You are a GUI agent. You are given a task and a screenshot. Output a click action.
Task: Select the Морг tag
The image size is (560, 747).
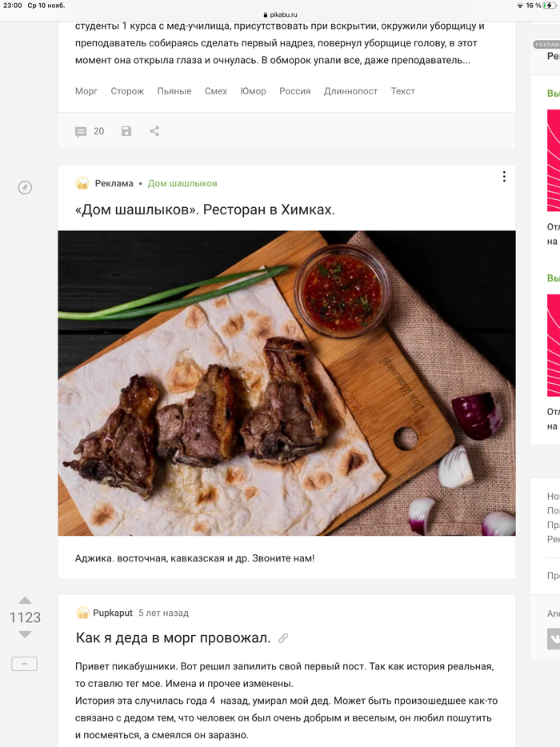coord(86,91)
